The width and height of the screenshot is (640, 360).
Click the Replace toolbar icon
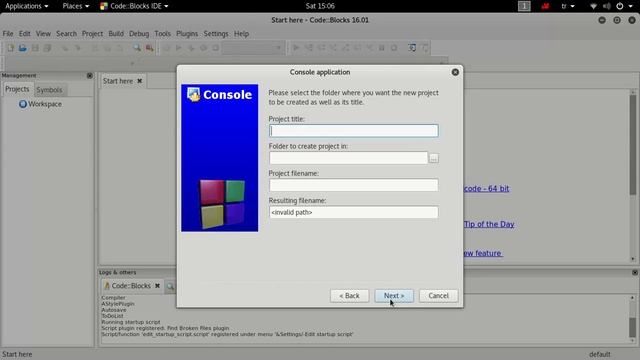click(150, 48)
